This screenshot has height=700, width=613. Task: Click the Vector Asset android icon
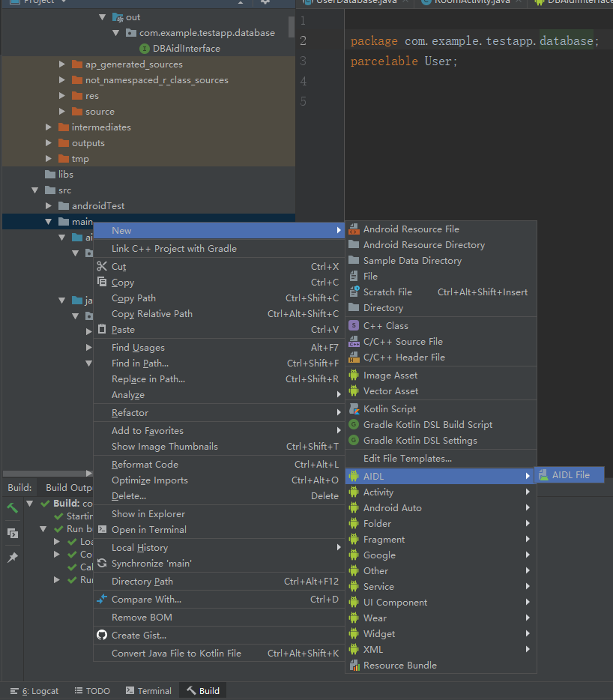(x=354, y=391)
